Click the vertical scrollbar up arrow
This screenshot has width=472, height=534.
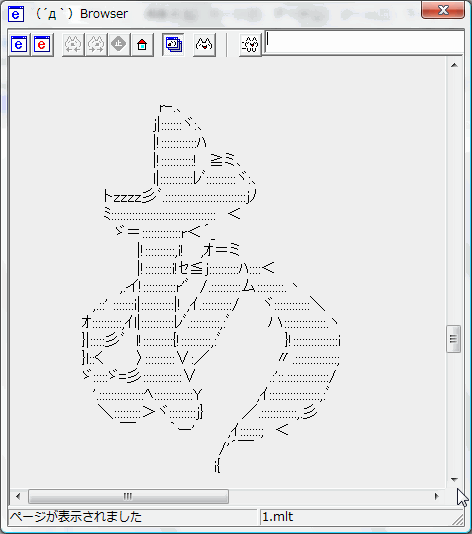click(x=454, y=65)
